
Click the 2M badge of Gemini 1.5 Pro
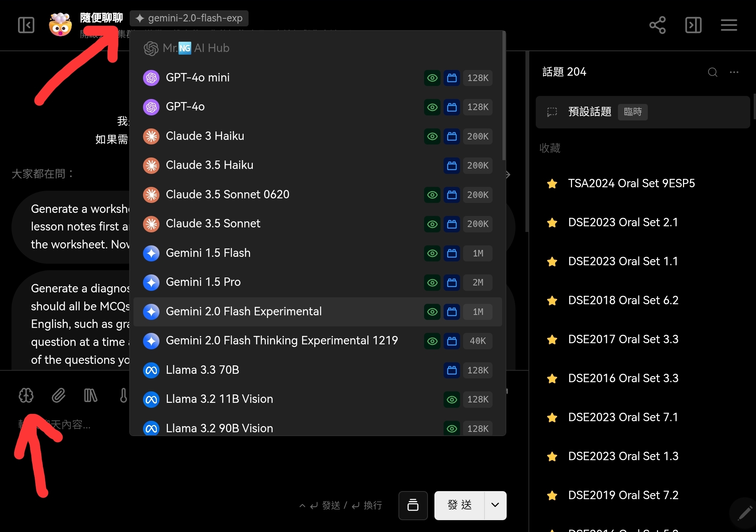click(x=478, y=282)
